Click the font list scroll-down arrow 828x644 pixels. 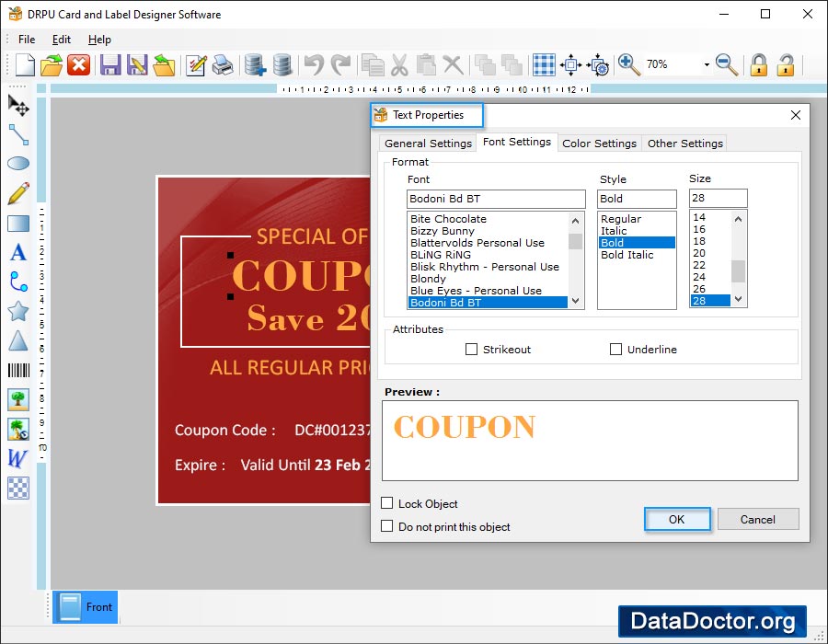[x=576, y=301]
